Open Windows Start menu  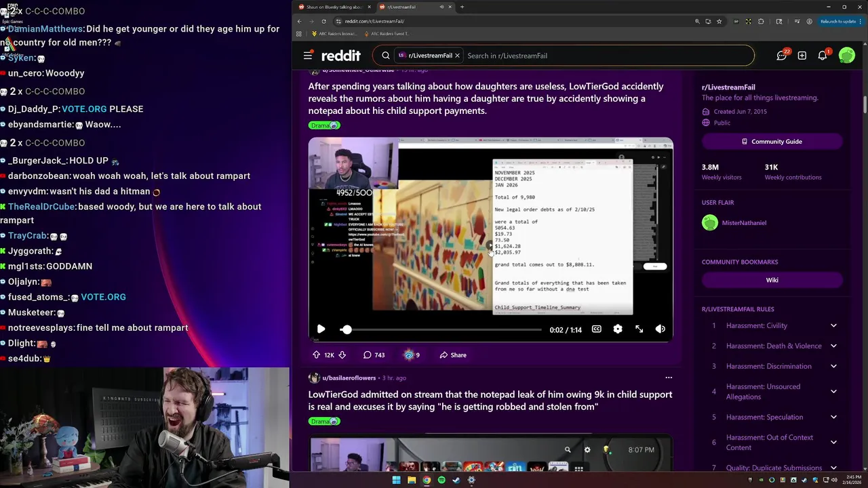point(396,480)
